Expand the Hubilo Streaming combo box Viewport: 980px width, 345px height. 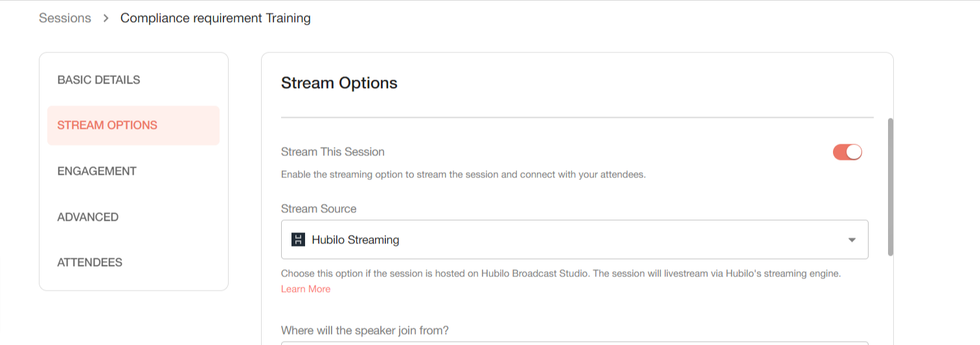[x=575, y=239]
